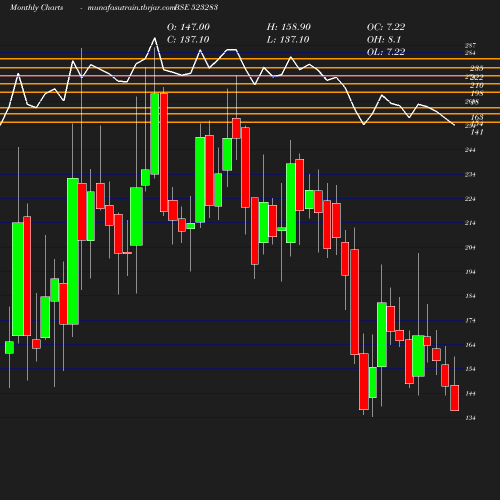Click the peak of the white line

pos(155,38)
